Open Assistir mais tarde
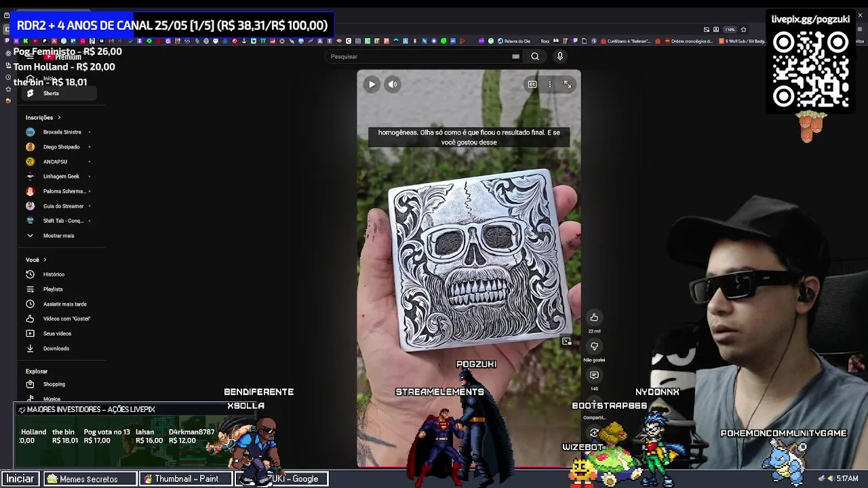Viewport: 868px width, 488px height. [x=58, y=304]
